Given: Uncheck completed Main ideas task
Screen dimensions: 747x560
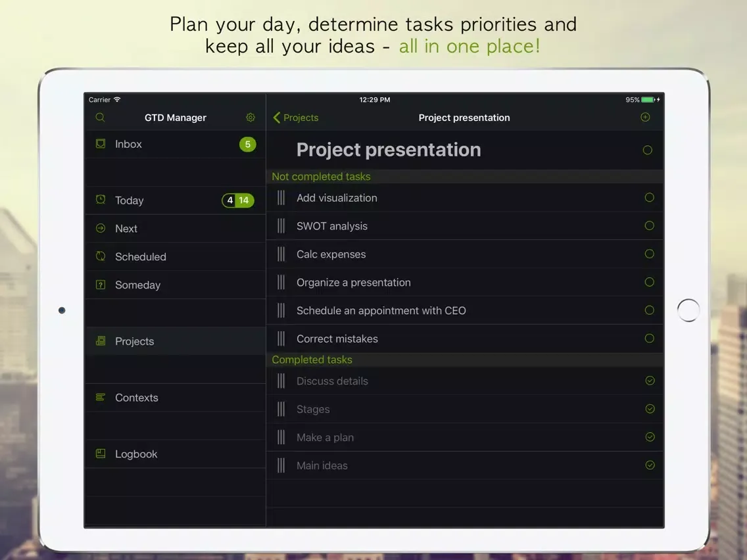Looking at the screenshot, I should pyautogui.click(x=650, y=465).
